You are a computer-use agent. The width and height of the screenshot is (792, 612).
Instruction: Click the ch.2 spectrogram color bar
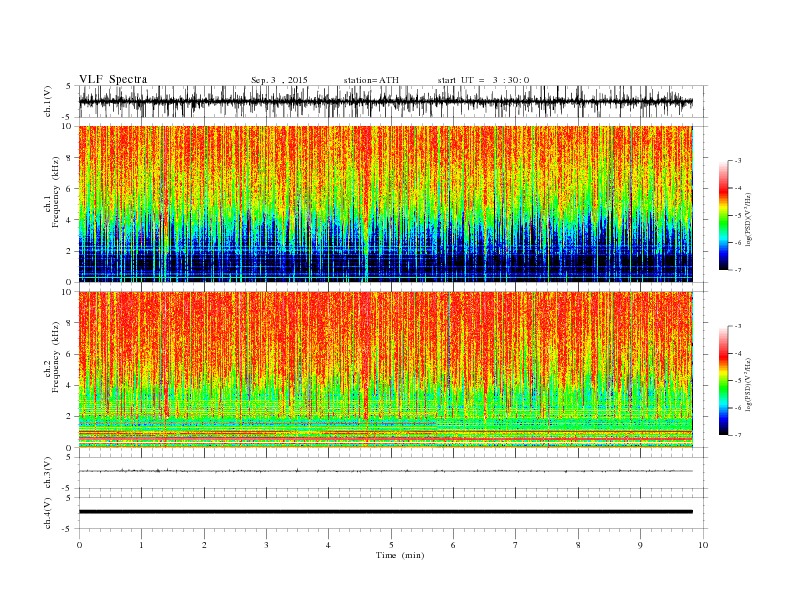[723, 381]
